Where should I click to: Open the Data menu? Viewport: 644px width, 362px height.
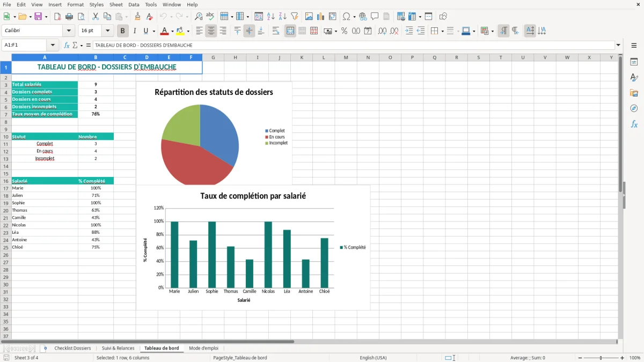tap(134, 4)
